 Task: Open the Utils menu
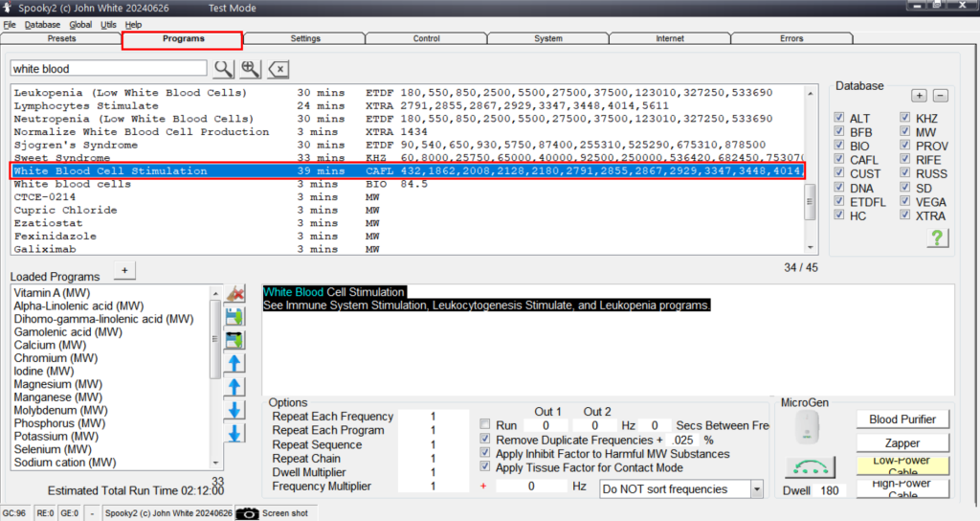coord(108,24)
